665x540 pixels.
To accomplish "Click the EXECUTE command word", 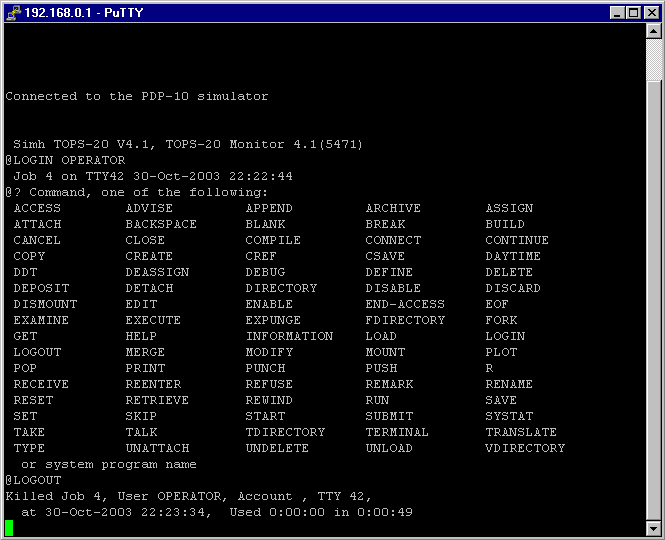I will (153, 320).
